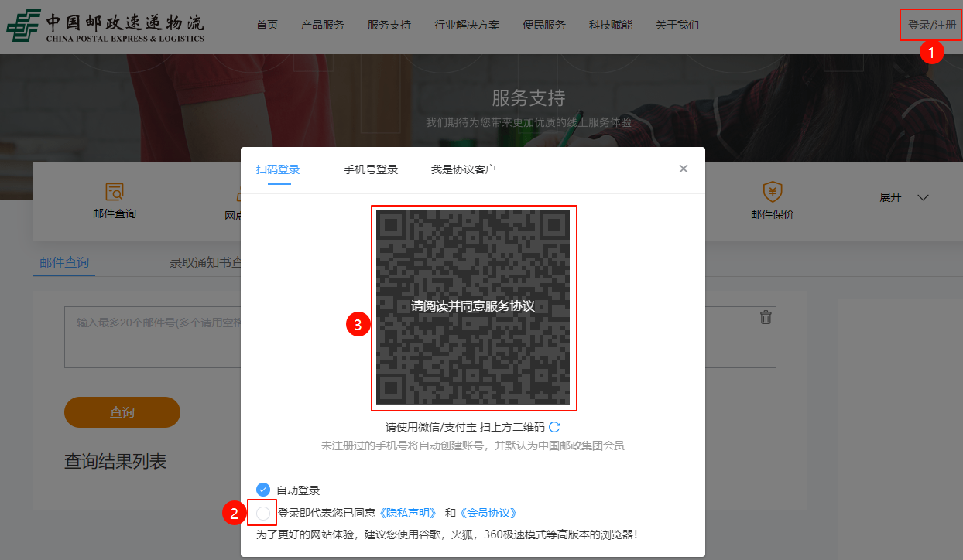
Task: Expand the service list with 展开 arrow
Action: (922, 197)
